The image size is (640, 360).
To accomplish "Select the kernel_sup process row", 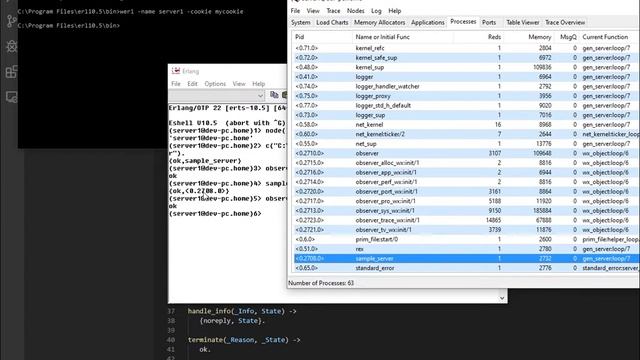I will click(x=466, y=67).
